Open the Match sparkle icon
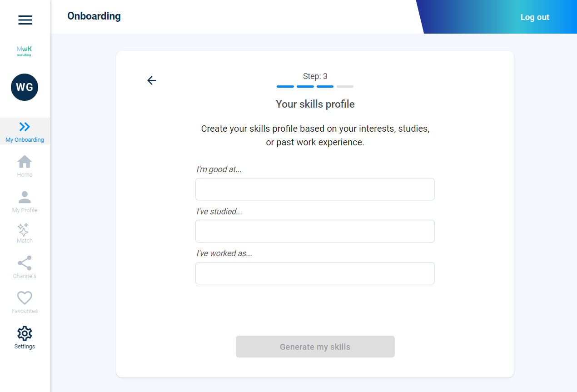Image resolution: width=577 pixels, height=392 pixels. (x=23, y=229)
